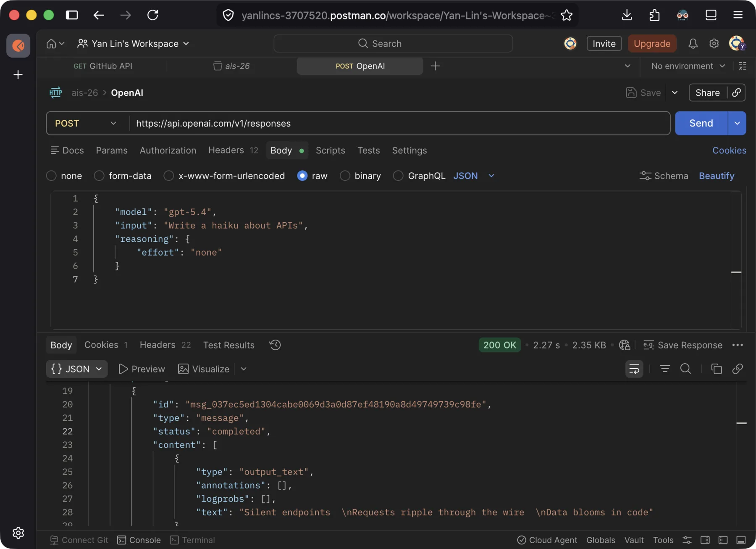The height and width of the screenshot is (549, 756).
Task: Select the form-data body type
Action: (x=99, y=176)
